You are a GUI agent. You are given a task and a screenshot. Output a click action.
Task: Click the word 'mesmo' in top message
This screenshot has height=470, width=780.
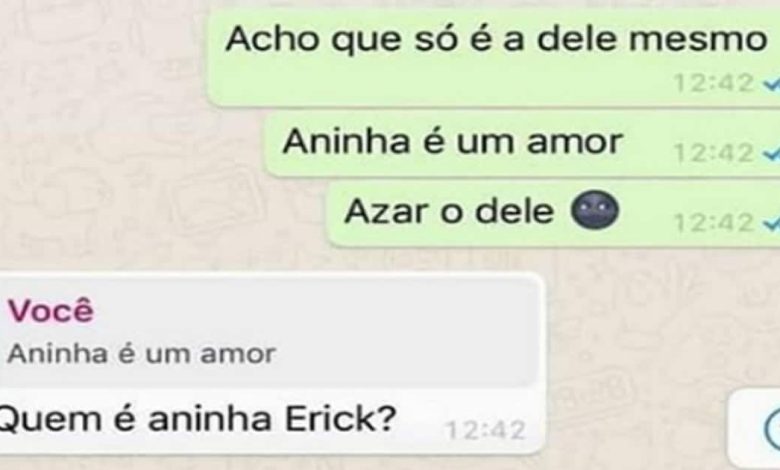pyautogui.click(x=698, y=40)
